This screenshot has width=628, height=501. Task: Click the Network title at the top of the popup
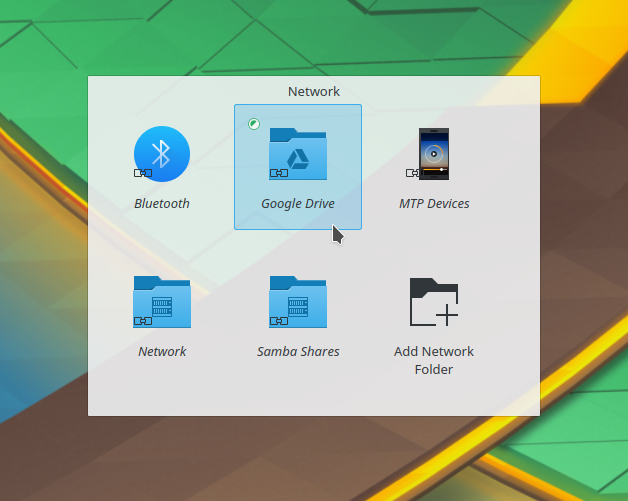[x=314, y=91]
